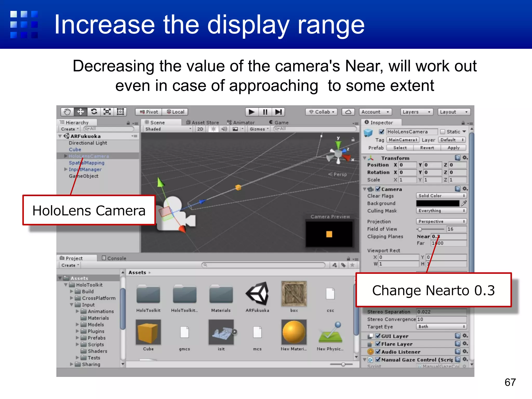Click the scene orientation gizmo
Screen dimensions: 532x399
pyautogui.click(x=338, y=153)
